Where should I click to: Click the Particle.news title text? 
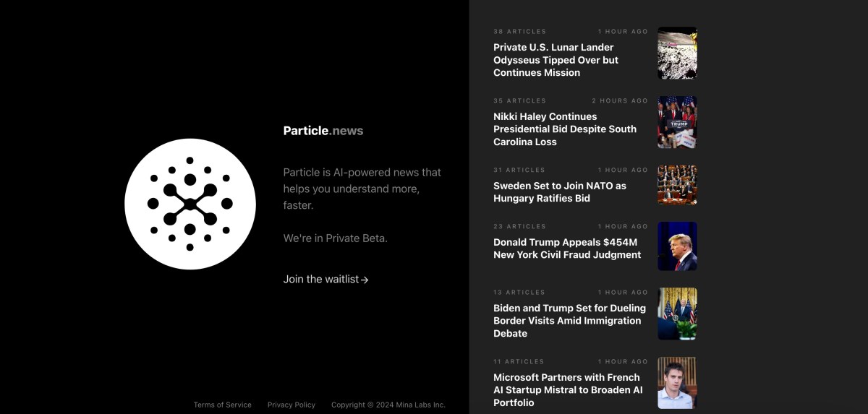coord(323,131)
